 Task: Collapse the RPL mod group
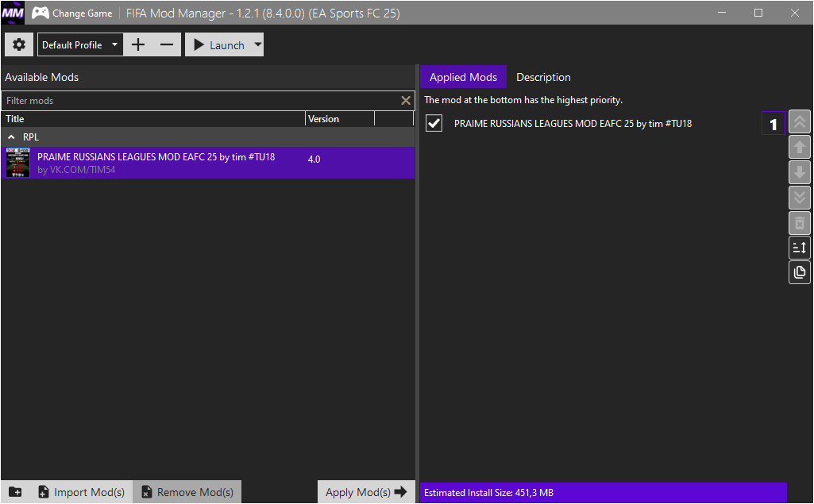[x=11, y=137]
